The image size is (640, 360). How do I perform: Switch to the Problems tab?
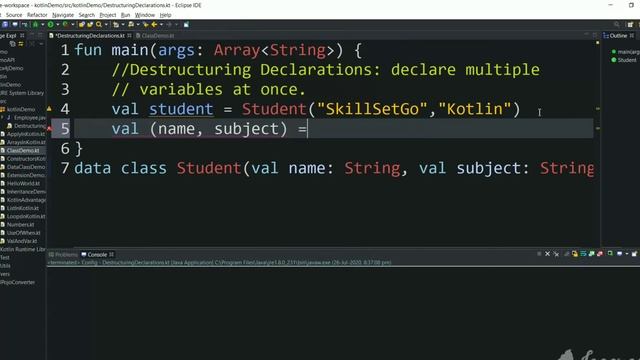(x=63, y=254)
